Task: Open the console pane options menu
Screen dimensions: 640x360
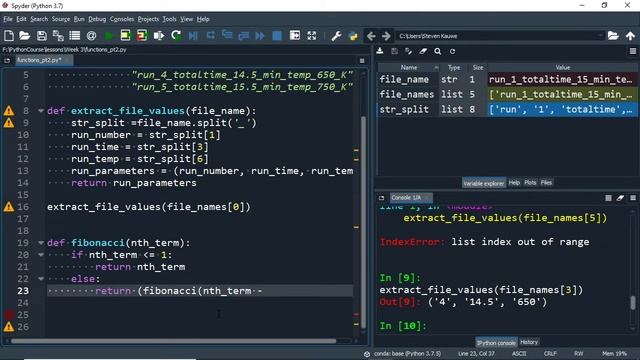Action: coord(633,198)
